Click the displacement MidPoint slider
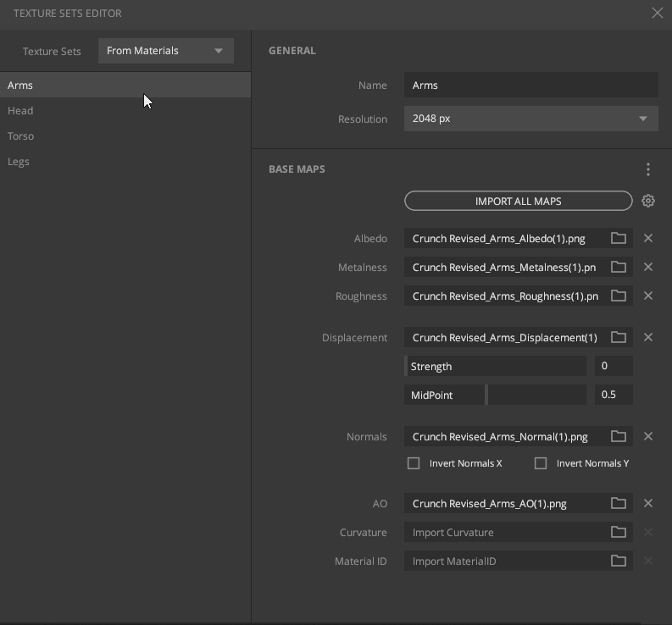The image size is (672, 625). pyautogui.click(x=496, y=395)
